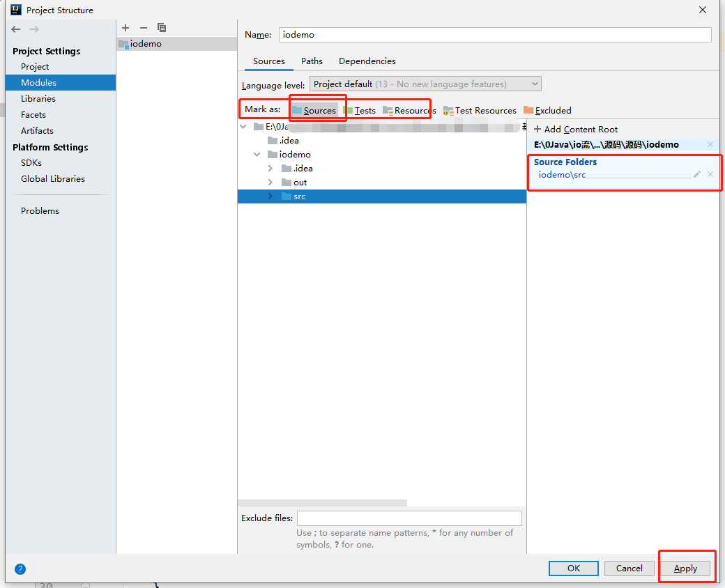Open Libraries settings
725x588 pixels.
(38, 98)
